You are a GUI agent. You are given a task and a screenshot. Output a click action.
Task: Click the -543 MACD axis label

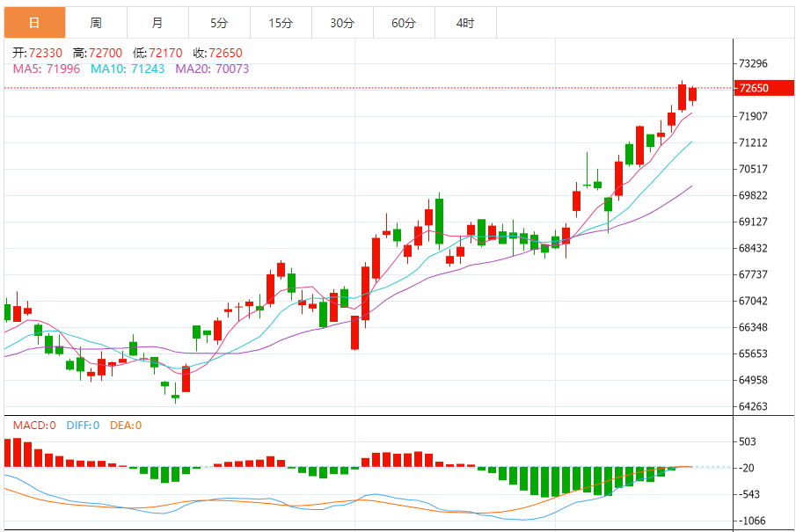749,494
